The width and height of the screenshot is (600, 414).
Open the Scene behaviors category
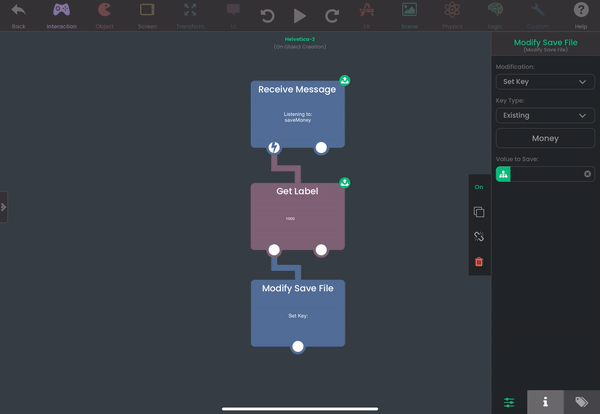click(409, 15)
